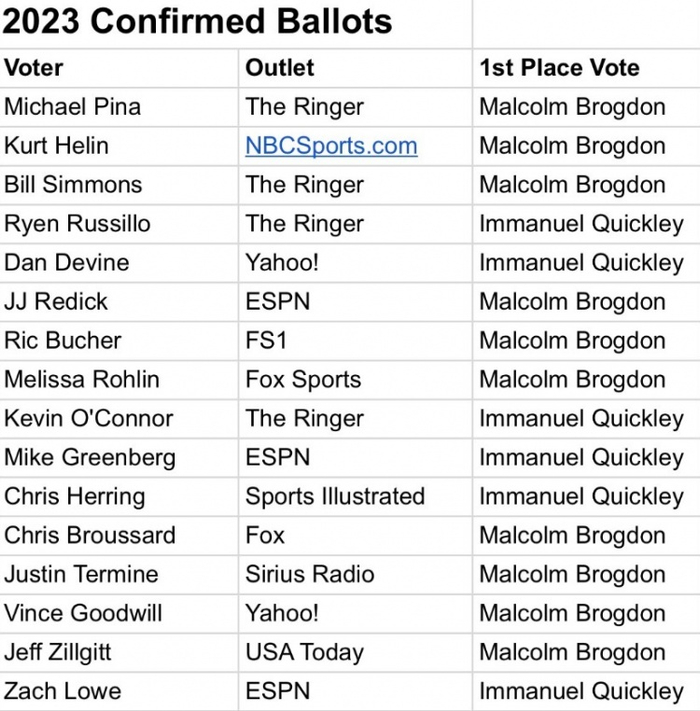
Task: Select the Chris Broussard cell
Action: click(x=89, y=536)
